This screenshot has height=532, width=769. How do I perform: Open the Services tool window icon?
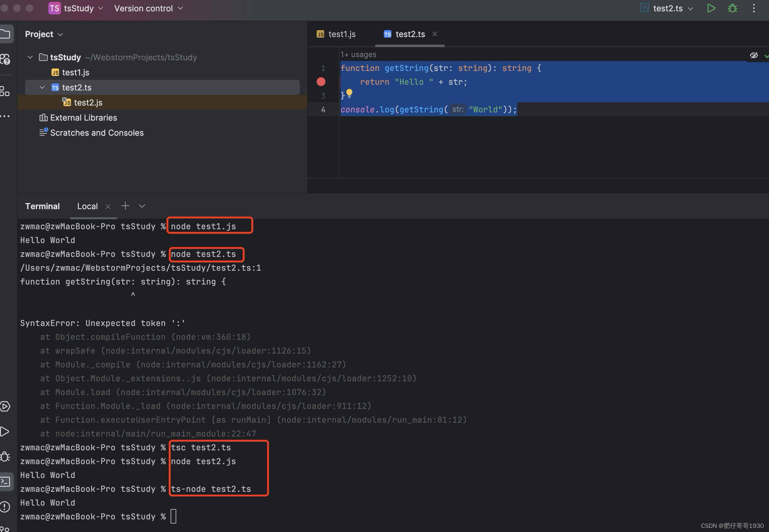(x=5, y=406)
